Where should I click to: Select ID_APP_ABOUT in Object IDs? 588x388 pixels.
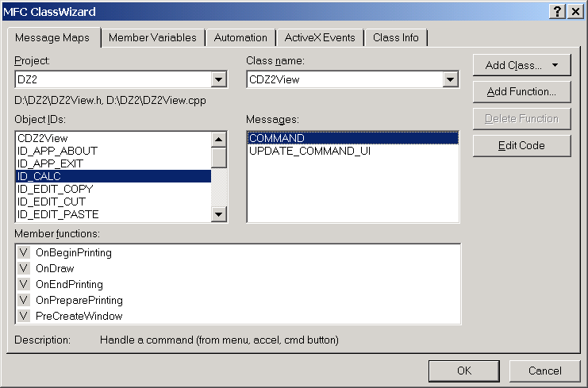[x=113, y=151]
